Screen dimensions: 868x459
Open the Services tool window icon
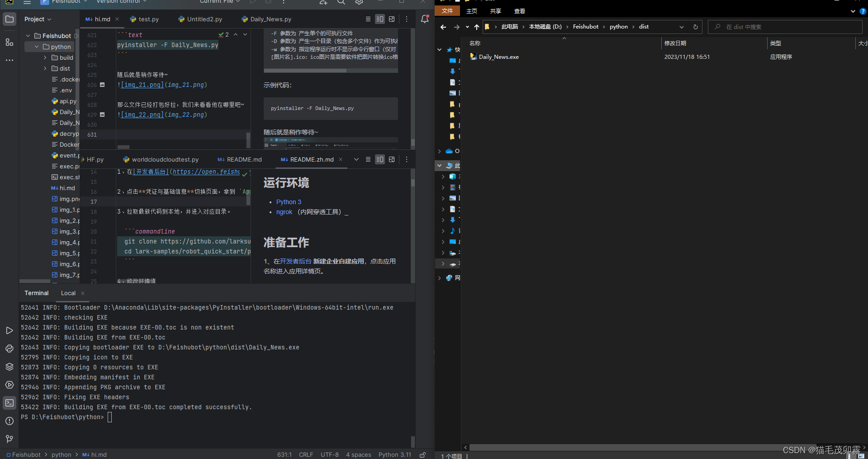[9, 385]
